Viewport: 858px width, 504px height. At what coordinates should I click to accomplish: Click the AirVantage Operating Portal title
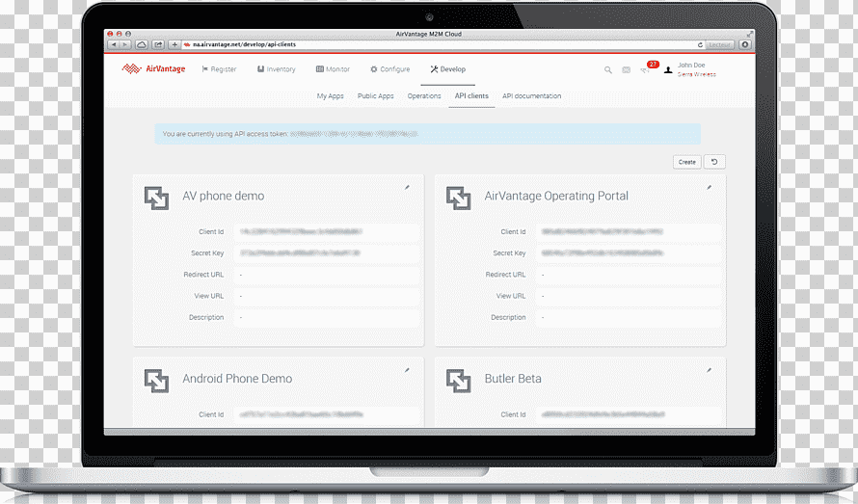556,196
